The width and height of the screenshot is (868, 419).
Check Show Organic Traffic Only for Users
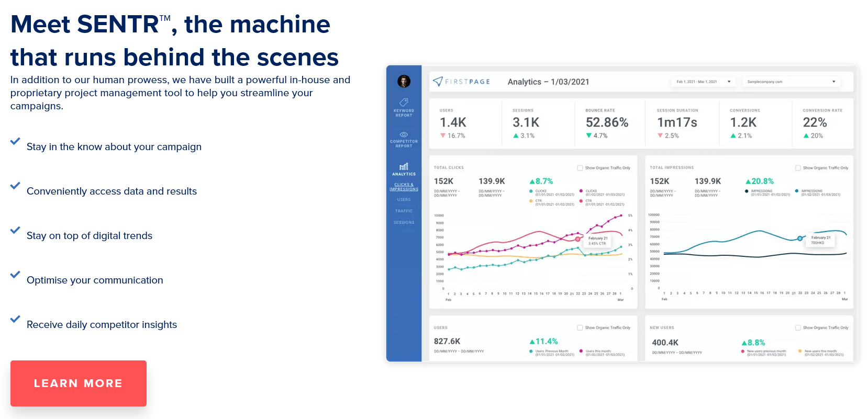(580, 328)
